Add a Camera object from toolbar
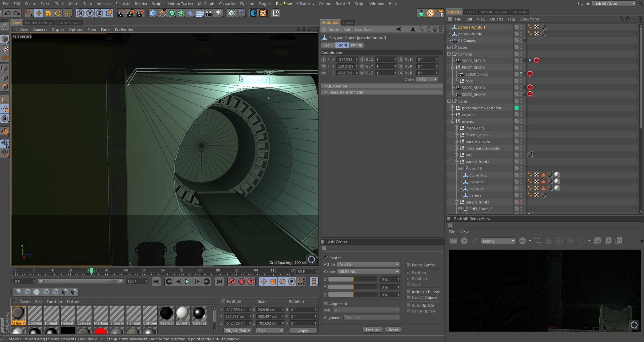This screenshot has width=644, height=342. (209, 13)
